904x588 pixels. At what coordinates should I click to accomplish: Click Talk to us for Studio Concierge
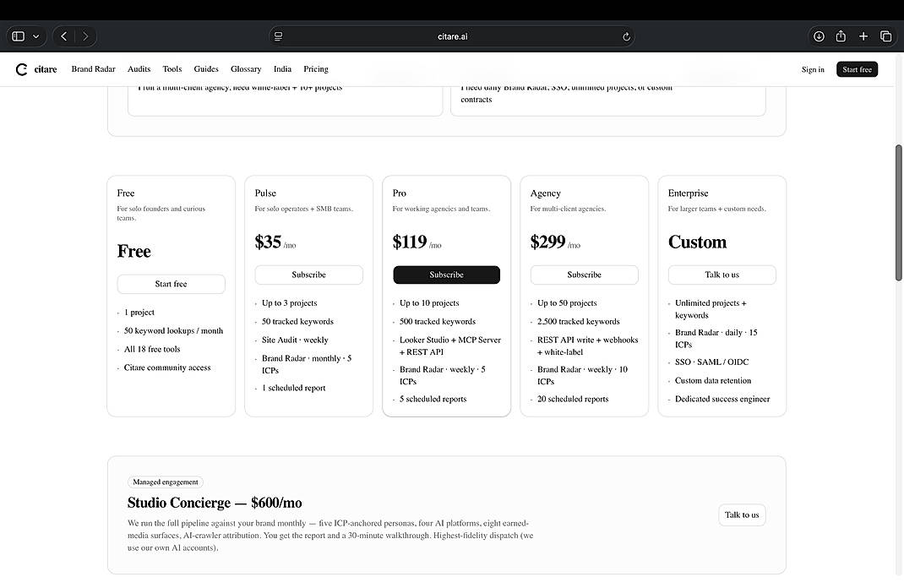point(742,515)
